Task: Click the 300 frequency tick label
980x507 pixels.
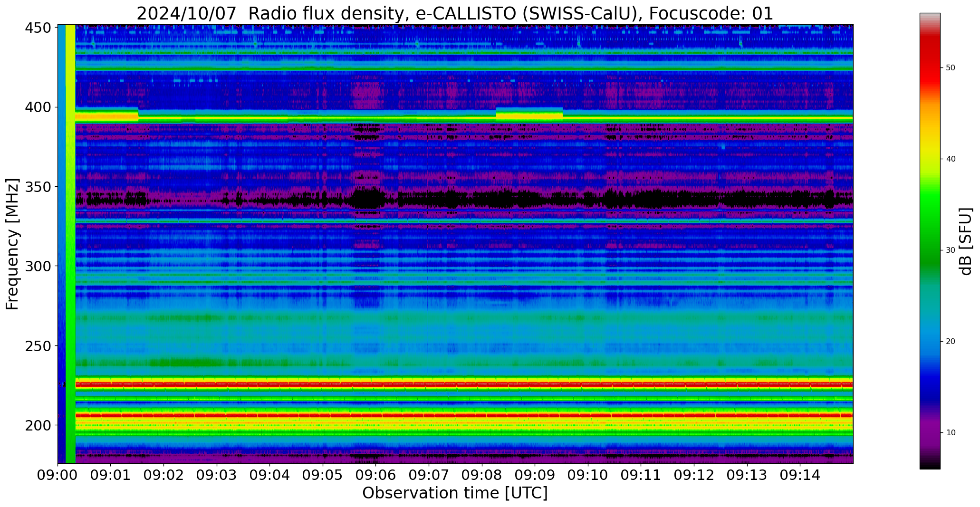Action: point(38,266)
